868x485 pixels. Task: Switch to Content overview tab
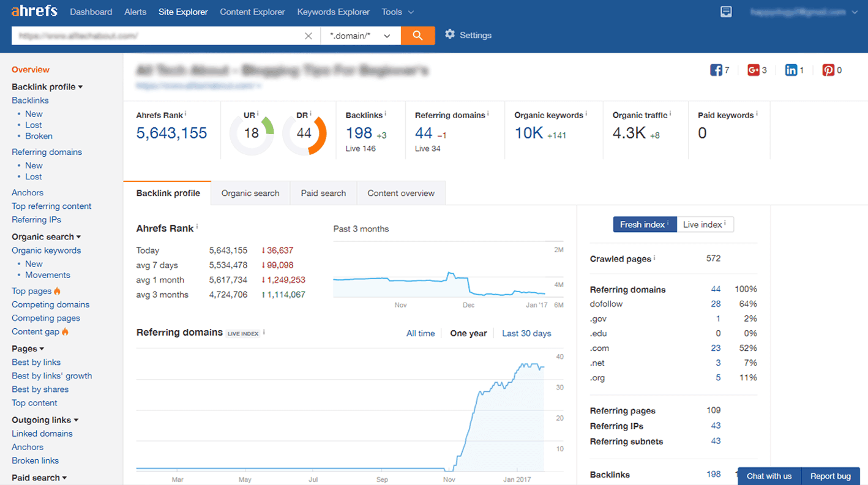401,193
